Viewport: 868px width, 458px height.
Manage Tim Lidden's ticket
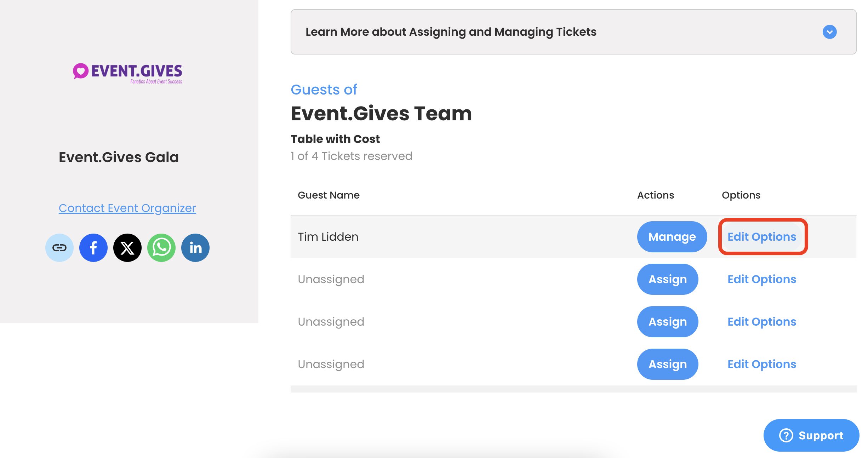672,237
